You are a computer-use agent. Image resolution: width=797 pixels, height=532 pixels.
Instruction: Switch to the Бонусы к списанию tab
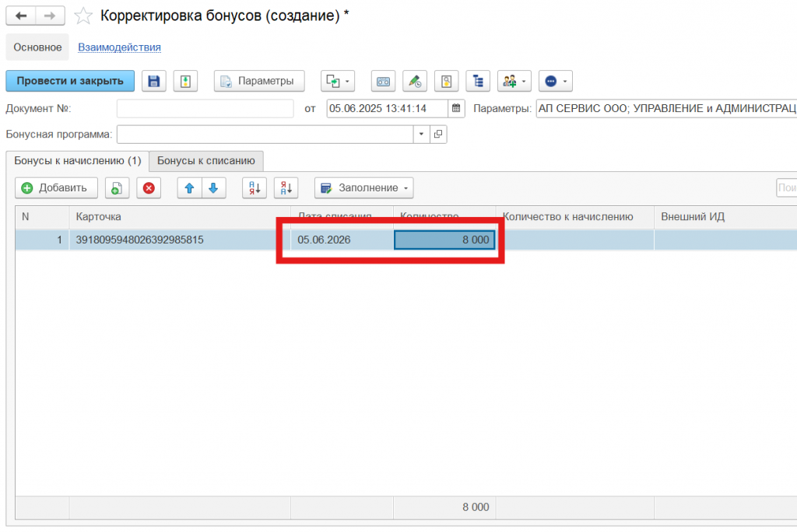[206, 161]
